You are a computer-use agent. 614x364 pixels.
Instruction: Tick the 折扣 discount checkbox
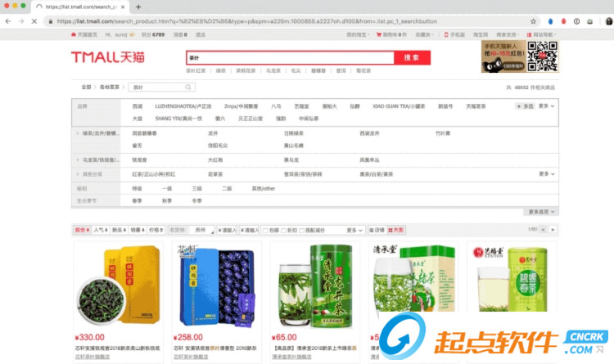pos(283,231)
